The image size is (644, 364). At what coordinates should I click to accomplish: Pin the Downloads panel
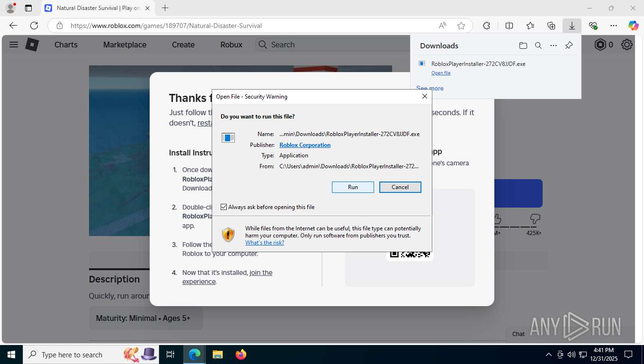[x=569, y=45]
